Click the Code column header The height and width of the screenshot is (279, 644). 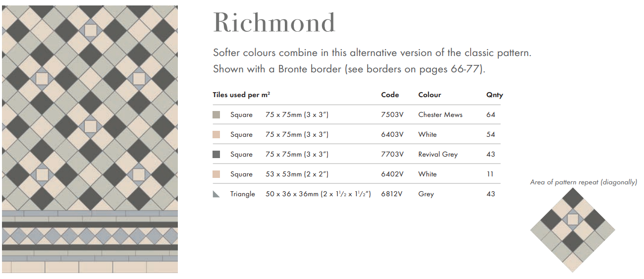390,95
